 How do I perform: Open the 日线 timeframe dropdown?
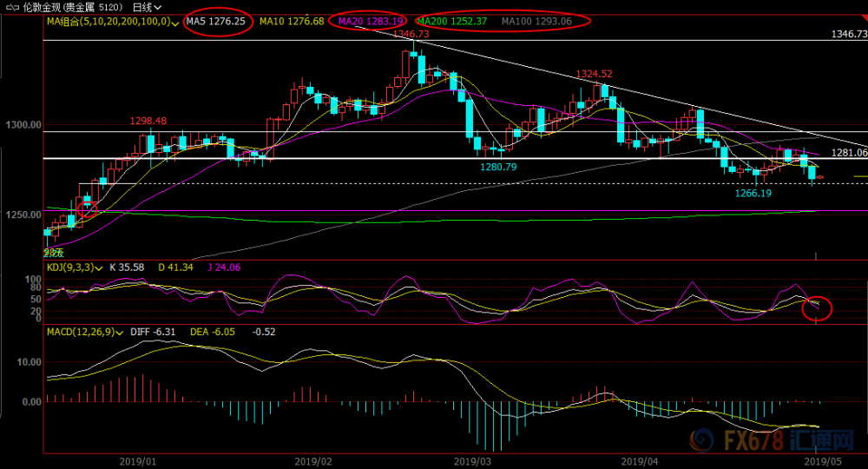pos(147,7)
